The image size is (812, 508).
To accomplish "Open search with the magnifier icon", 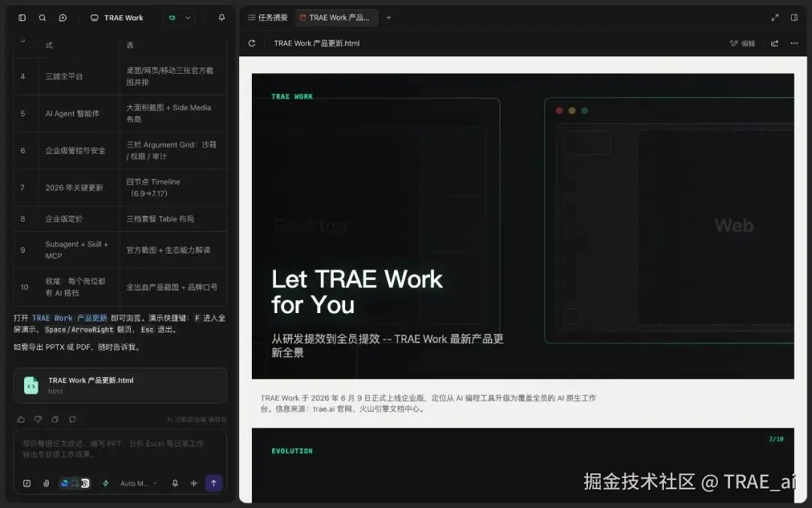I will 42,17.
